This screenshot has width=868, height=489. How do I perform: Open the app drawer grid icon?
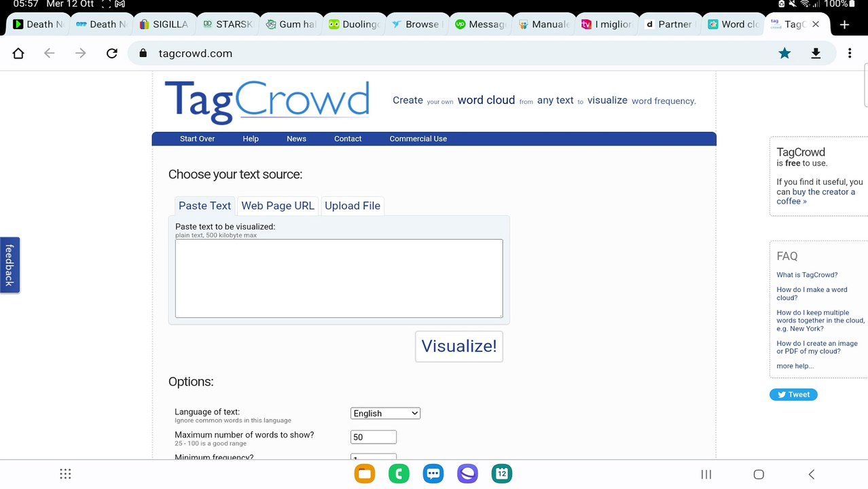(65, 474)
